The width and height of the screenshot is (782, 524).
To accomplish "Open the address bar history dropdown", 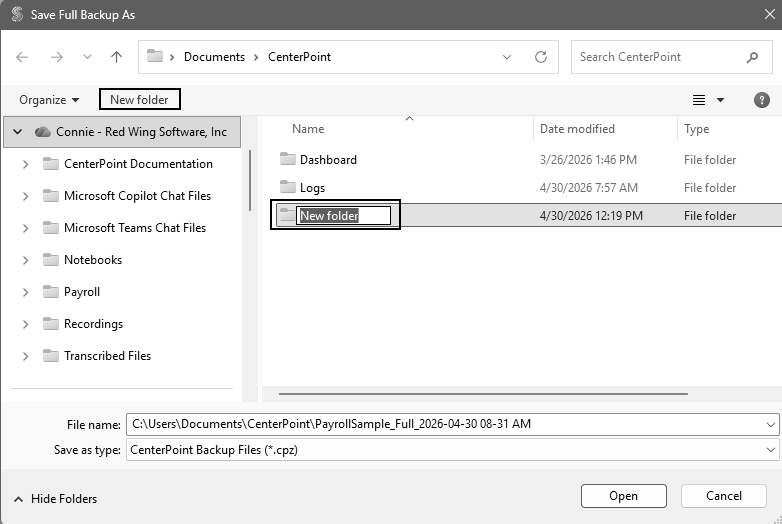I will pos(507,57).
